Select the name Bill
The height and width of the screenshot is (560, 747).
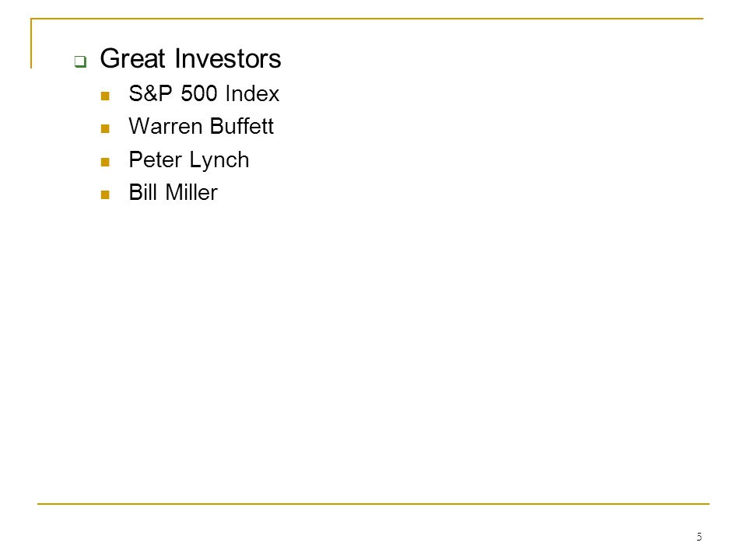(143, 192)
